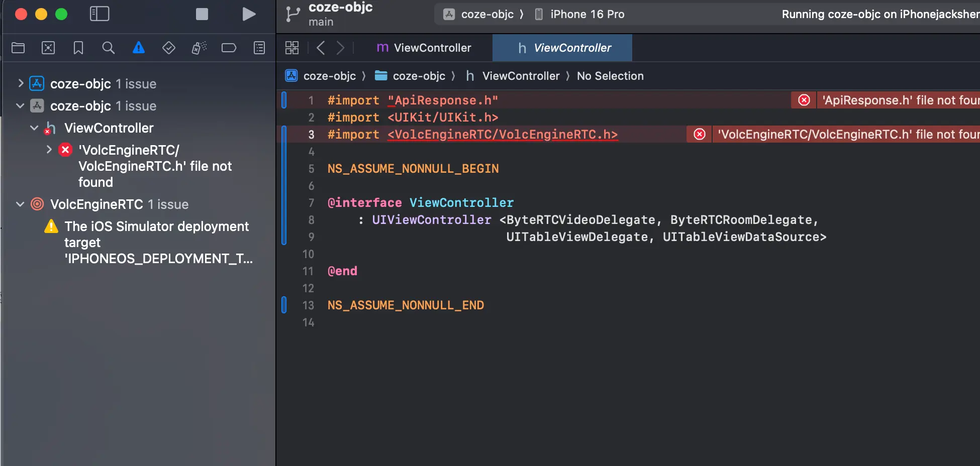The image size is (980, 466).
Task: Open the Find navigator
Action: click(x=109, y=48)
